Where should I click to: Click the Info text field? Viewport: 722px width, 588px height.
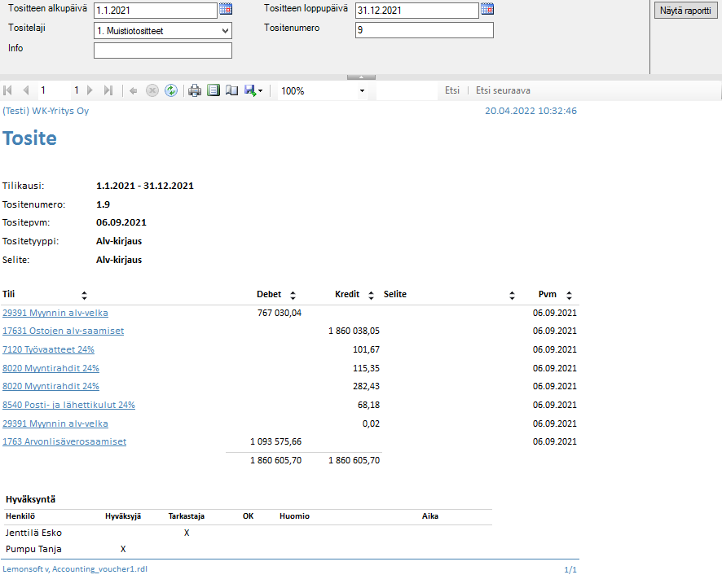162,50
